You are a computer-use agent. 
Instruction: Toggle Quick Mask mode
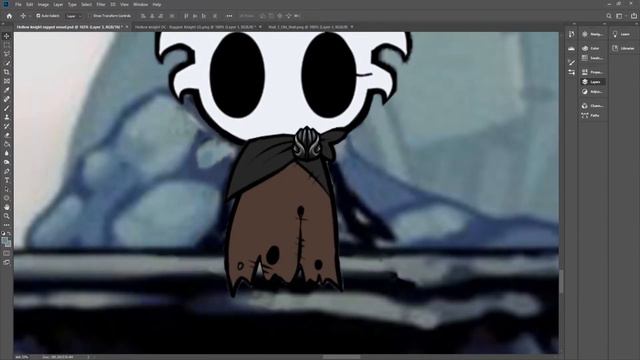[7, 253]
